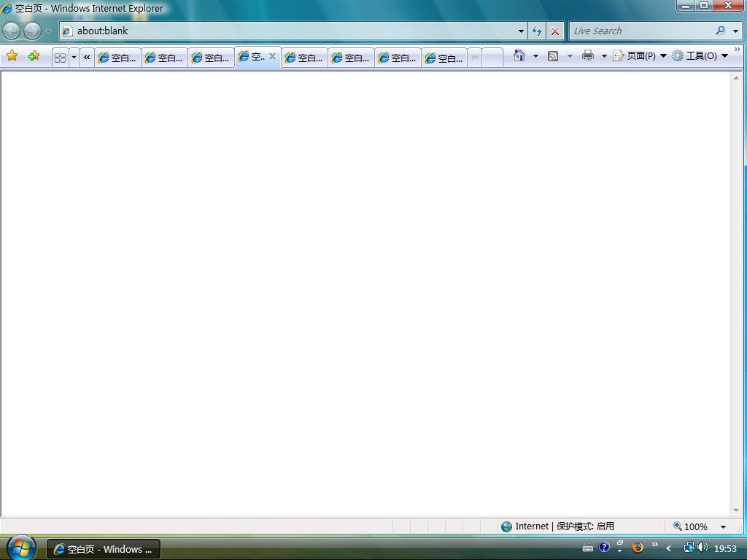747x560 pixels.
Task: Open the zoom level 100% dropdown arrow
Action: (x=723, y=526)
